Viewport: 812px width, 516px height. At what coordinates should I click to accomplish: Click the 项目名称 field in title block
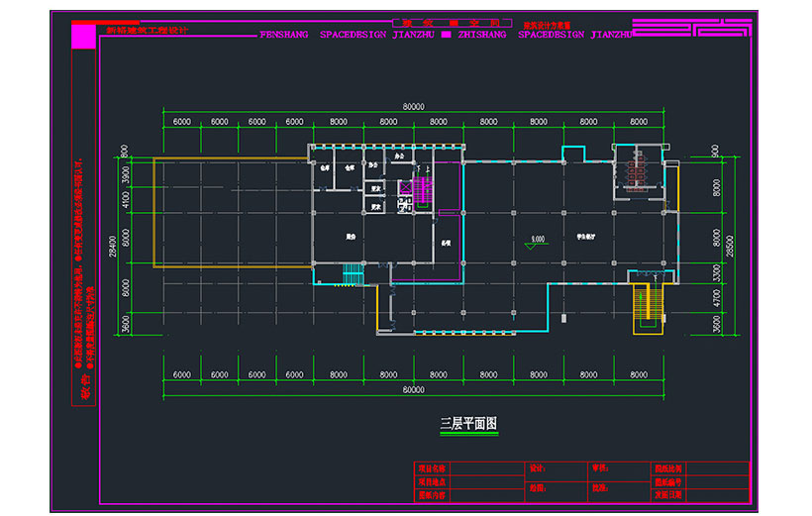[x=432, y=467]
